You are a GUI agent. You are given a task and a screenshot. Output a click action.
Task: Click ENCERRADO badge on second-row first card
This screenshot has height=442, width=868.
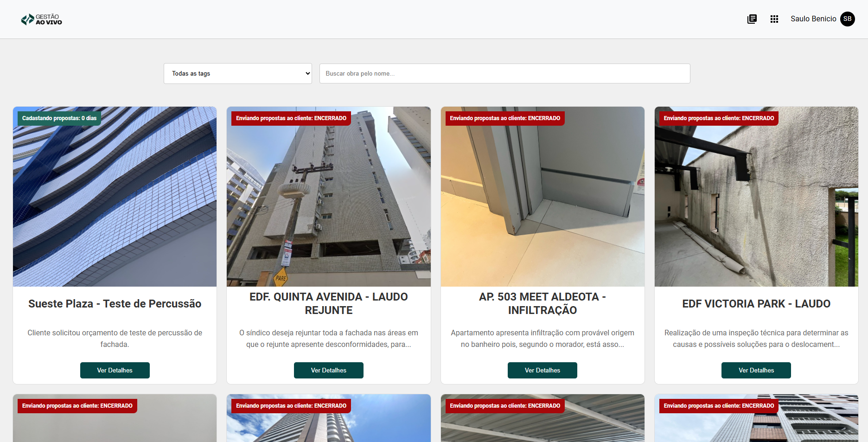tap(77, 406)
